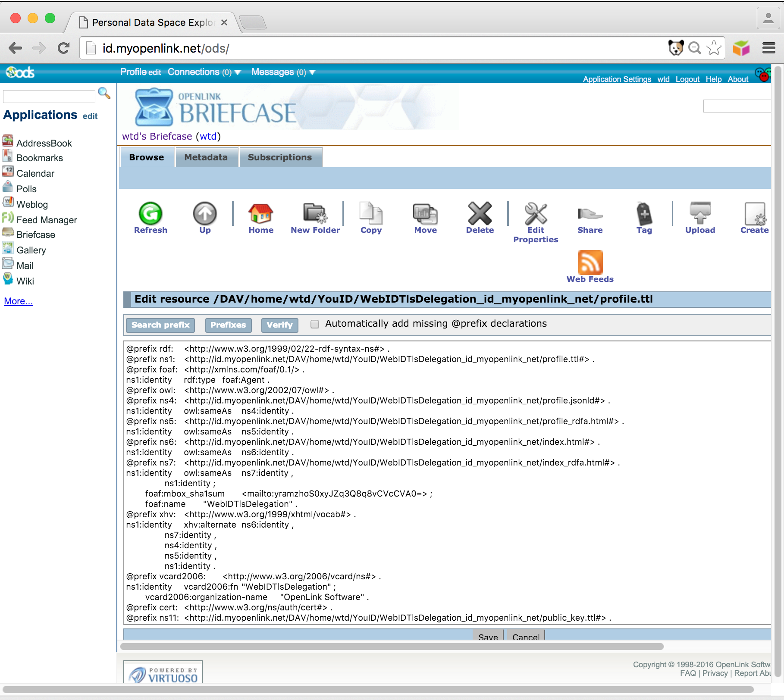Click the Verify button
784x700 pixels.
279,325
